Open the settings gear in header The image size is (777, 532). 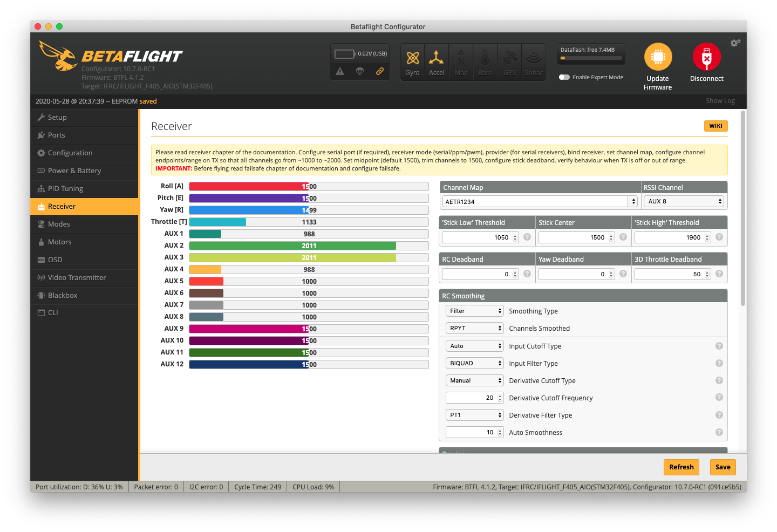point(735,43)
